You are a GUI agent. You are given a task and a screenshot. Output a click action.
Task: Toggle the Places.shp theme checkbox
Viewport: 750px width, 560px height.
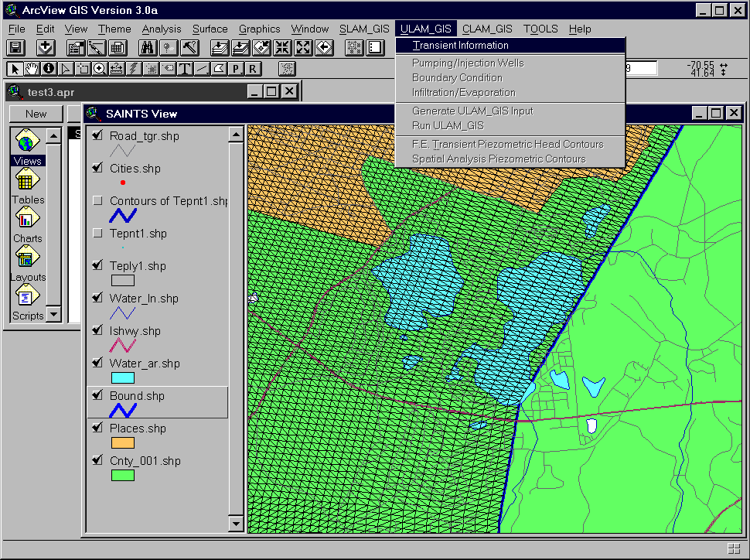pyautogui.click(x=97, y=428)
